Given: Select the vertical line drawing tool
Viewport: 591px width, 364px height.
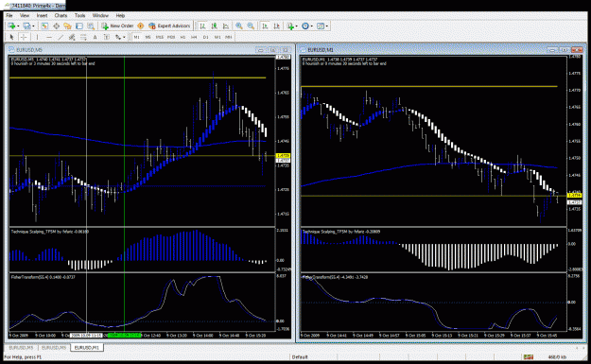Looking at the screenshot, I should click(x=37, y=37).
